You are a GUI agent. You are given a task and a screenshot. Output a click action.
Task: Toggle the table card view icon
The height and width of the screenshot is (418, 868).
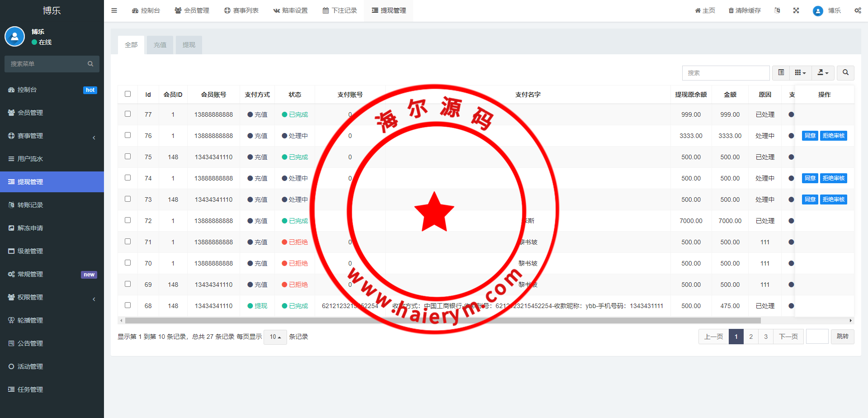(781, 73)
